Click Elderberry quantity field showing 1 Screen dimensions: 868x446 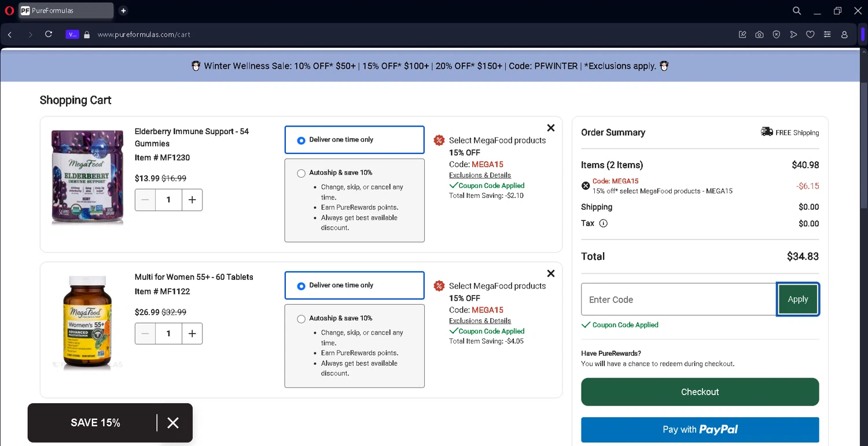(x=168, y=200)
